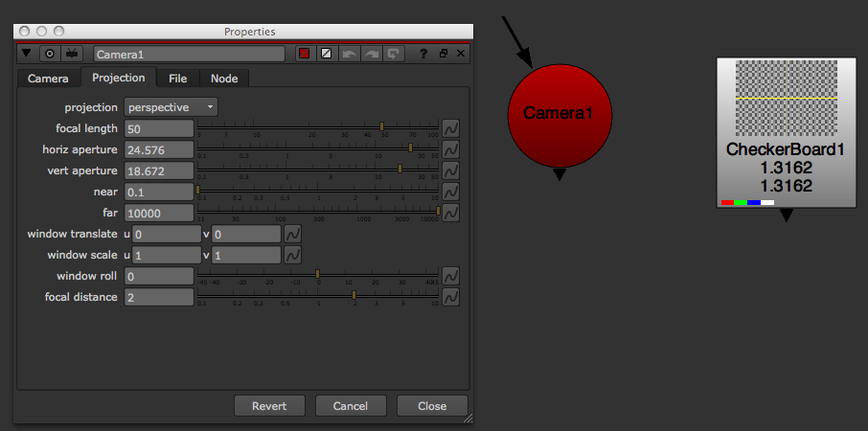Image resolution: width=868 pixels, height=431 pixels.
Task: Float the properties panel with the window icon
Action: pos(444,54)
